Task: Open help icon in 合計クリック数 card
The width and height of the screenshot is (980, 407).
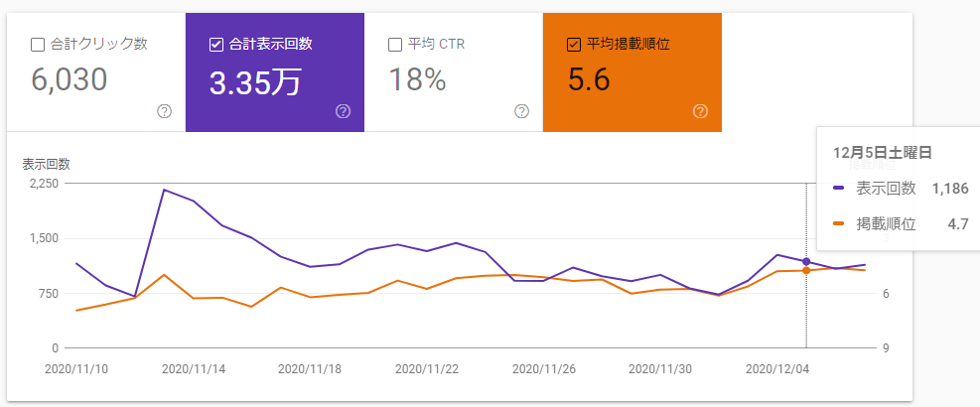Action: pyautogui.click(x=165, y=111)
